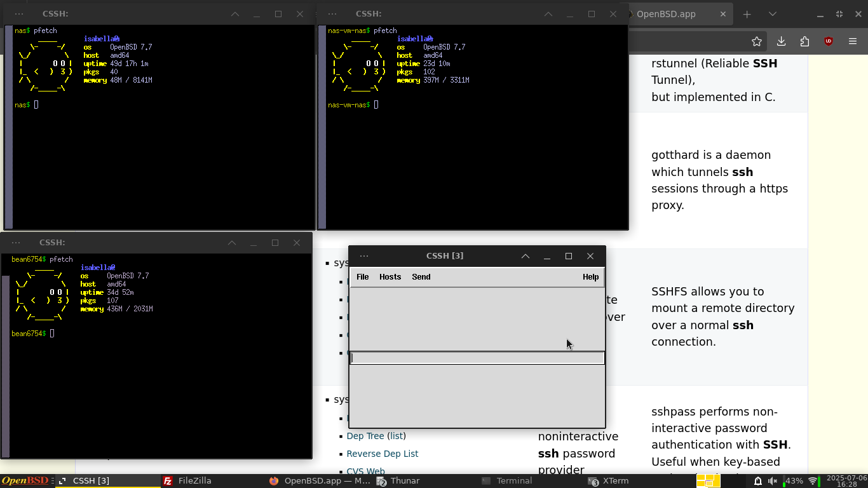Open the Wi-Fi network tray icon
This screenshot has width=868, height=488.
[x=813, y=481]
